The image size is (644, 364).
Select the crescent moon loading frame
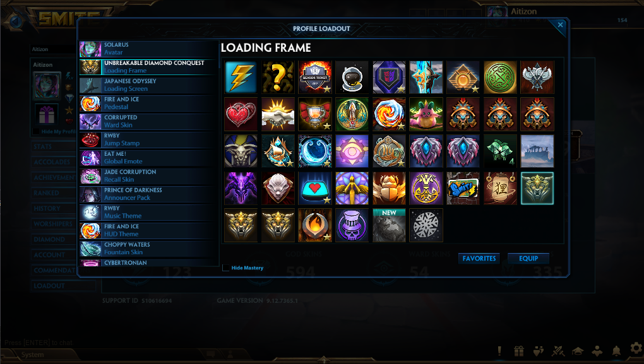pos(315,151)
